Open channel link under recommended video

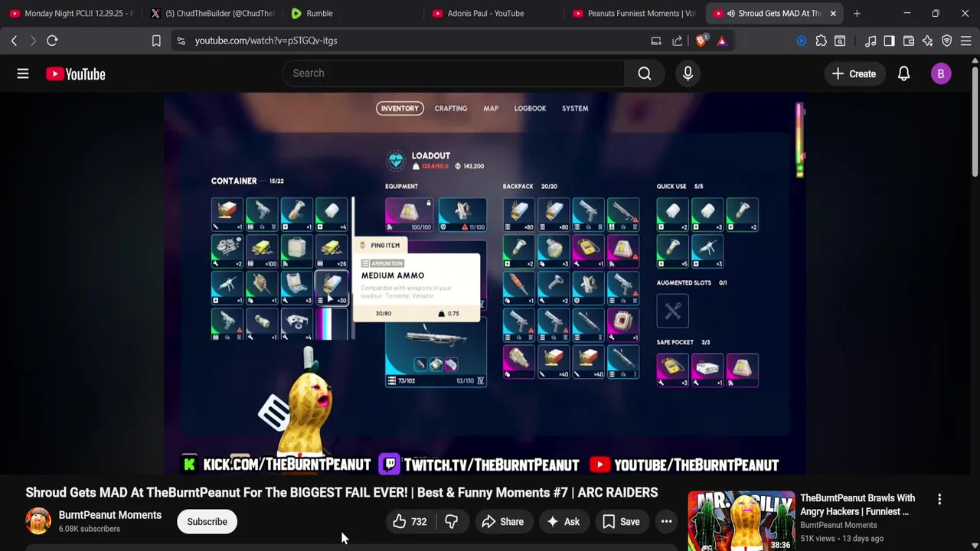(x=838, y=525)
